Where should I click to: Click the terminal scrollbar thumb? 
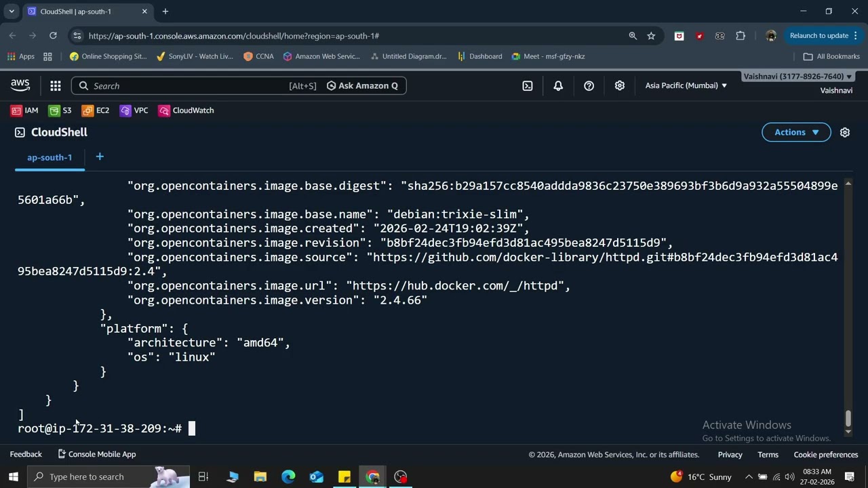pos(848,419)
